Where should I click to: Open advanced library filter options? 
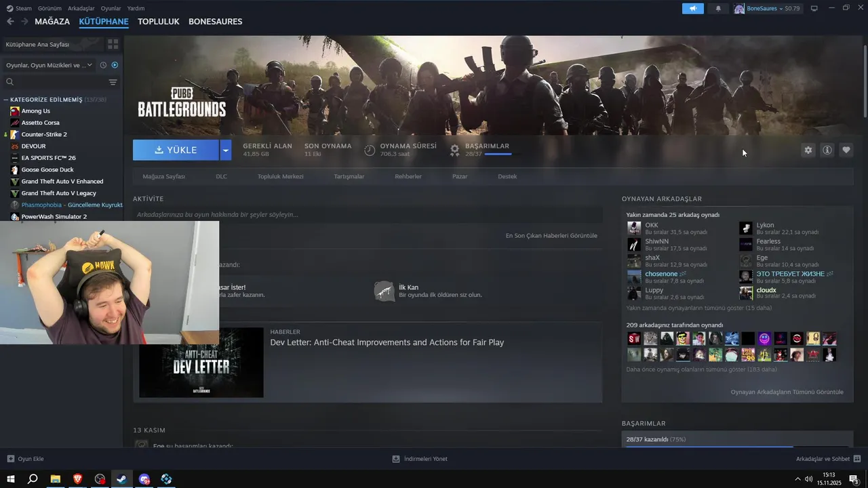(113, 82)
